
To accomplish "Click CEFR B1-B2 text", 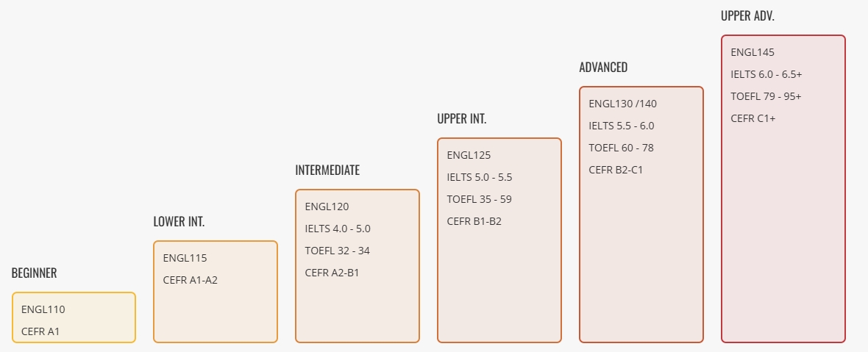I will 474,222.
